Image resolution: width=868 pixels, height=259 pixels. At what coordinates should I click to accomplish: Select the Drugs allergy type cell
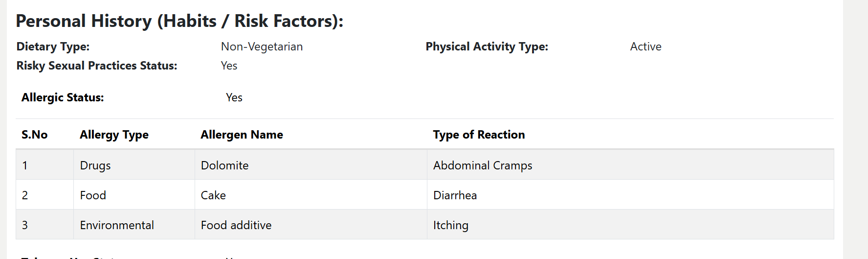coord(95,165)
